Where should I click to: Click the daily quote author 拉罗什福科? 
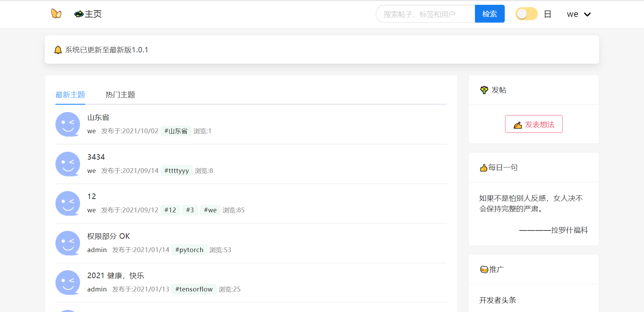[x=569, y=230]
